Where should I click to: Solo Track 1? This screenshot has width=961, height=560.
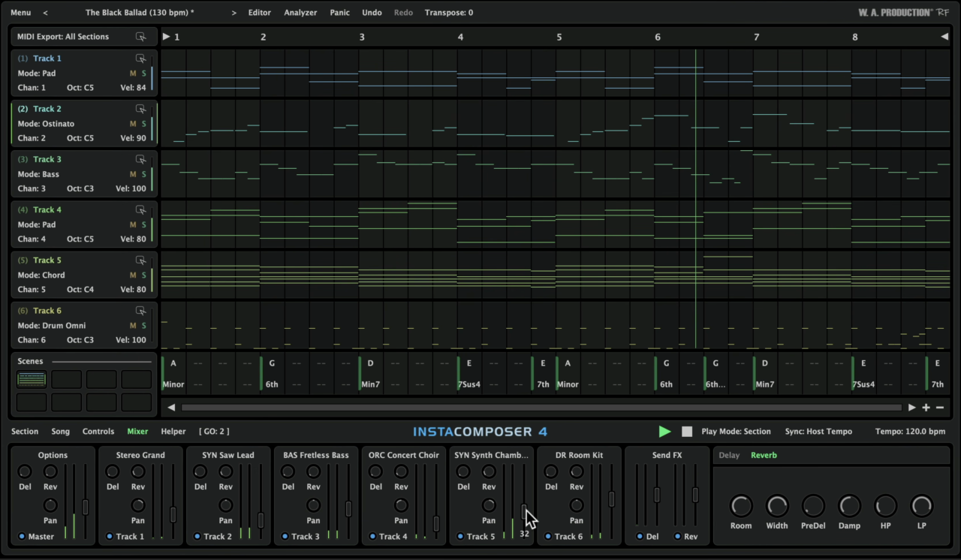143,74
